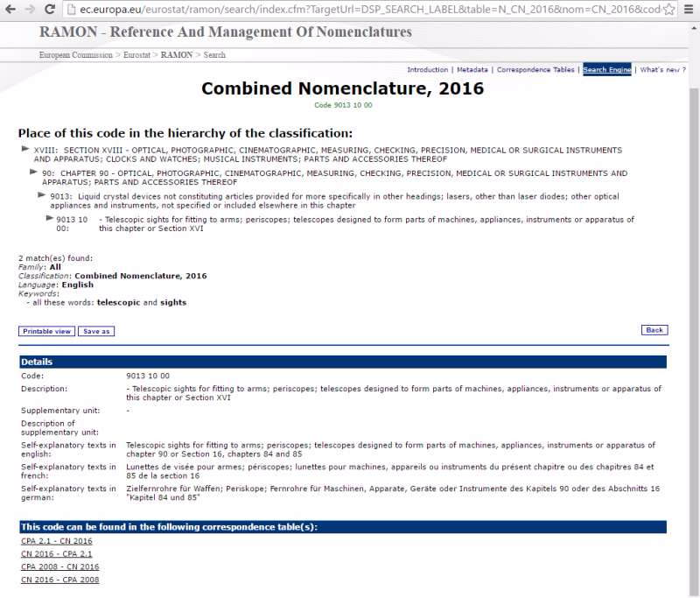This screenshot has height=598, width=700.
Task: Expand the Section XVIII hierarchy arrow
Action: click(x=25, y=149)
